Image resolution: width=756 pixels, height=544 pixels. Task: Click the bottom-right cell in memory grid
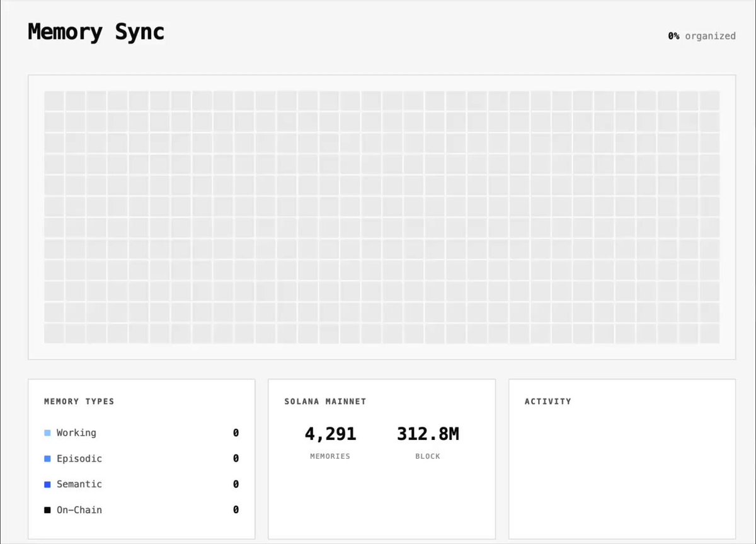click(709, 333)
